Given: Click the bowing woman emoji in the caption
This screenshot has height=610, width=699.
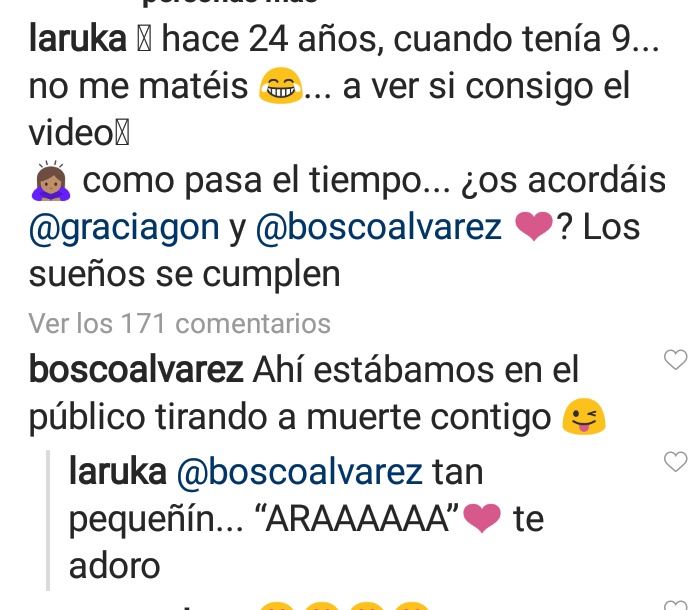Looking at the screenshot, I should coord(51,181).
